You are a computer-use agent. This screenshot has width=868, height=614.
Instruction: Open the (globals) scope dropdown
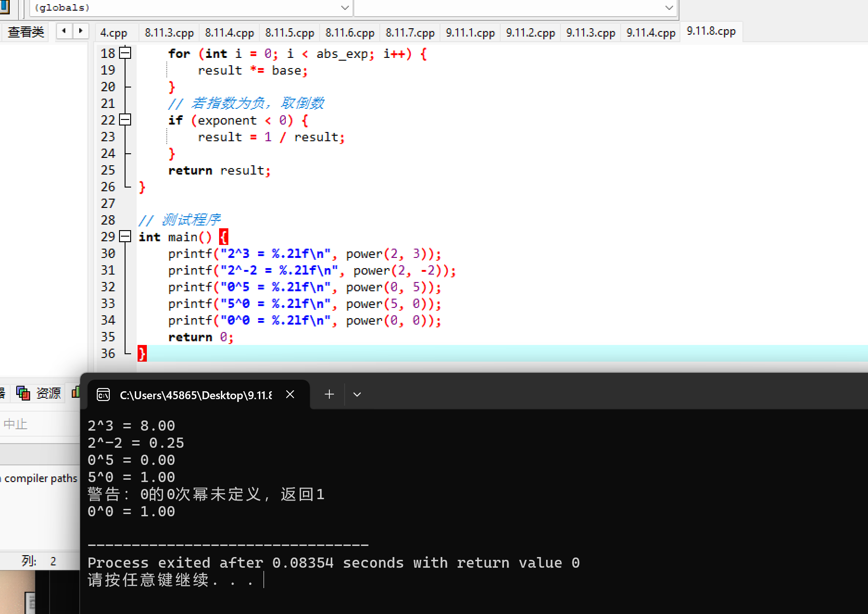[190, 8]
